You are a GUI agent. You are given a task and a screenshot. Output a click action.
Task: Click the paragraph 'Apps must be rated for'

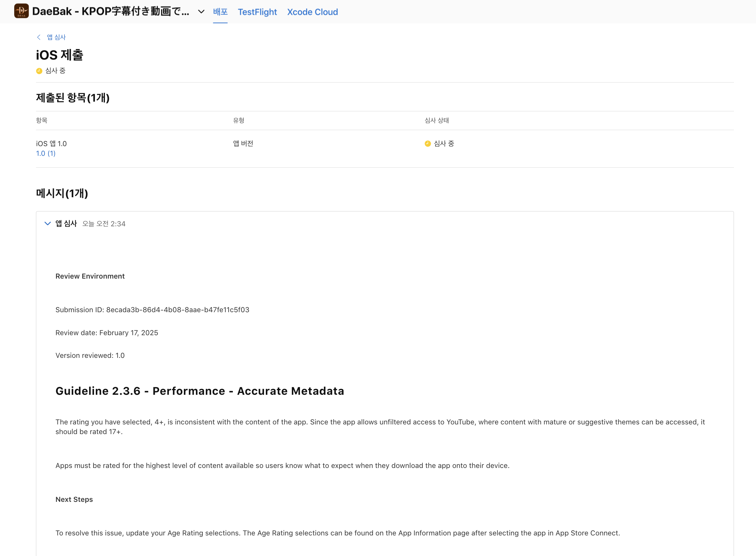pyautogui.click(x=283, y=466)
